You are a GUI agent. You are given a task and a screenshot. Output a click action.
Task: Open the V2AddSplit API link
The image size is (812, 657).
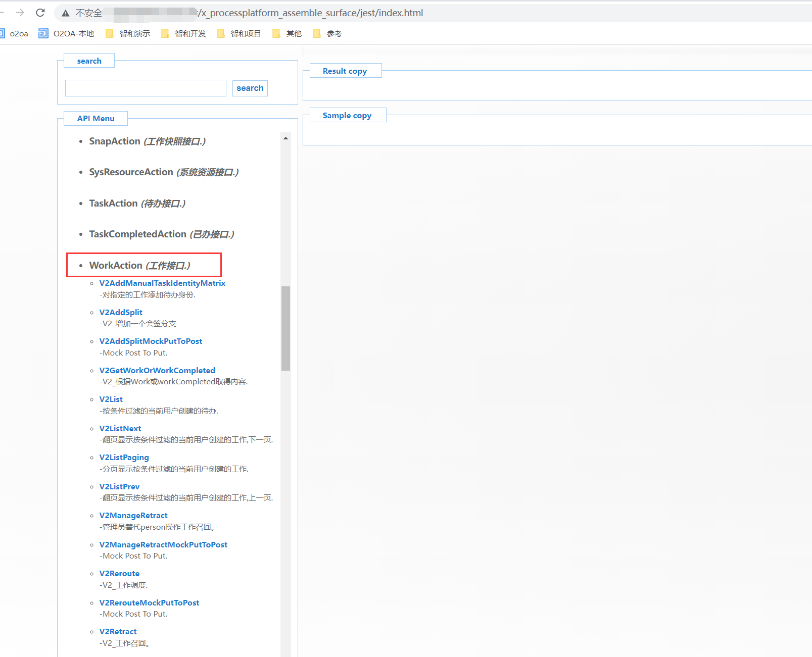pos(121,313)
